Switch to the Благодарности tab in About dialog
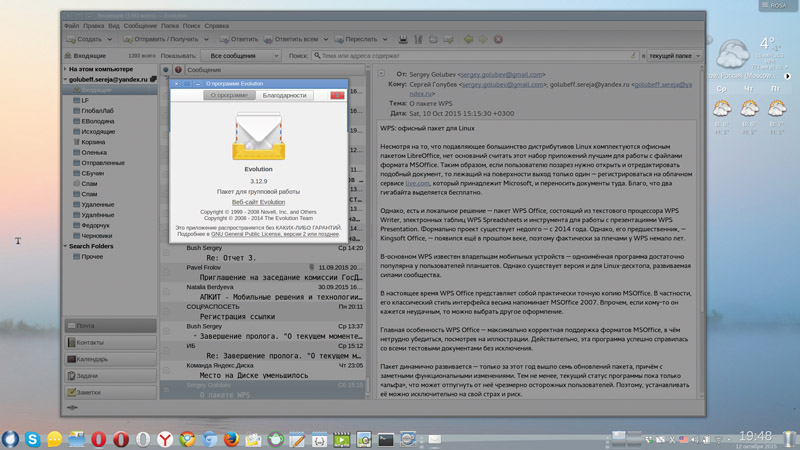The width and height of the screenshot is (800, 450). (x=284, y=95)
